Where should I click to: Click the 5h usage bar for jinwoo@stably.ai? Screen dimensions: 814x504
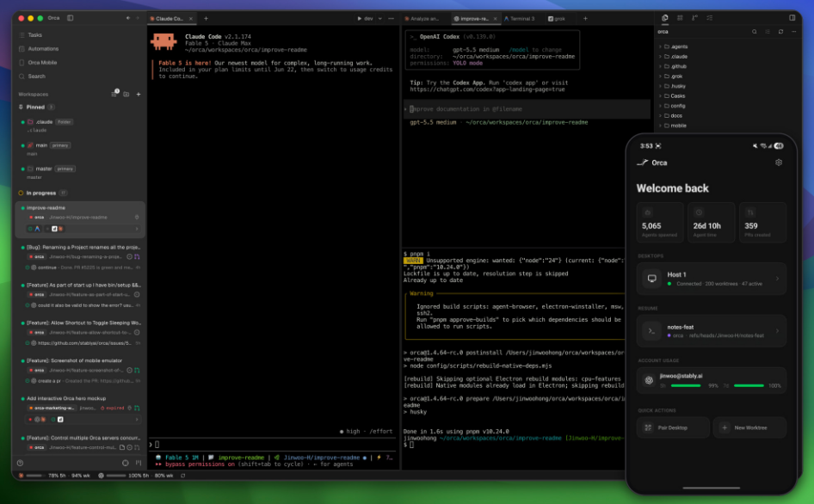(x=686, y=385)
